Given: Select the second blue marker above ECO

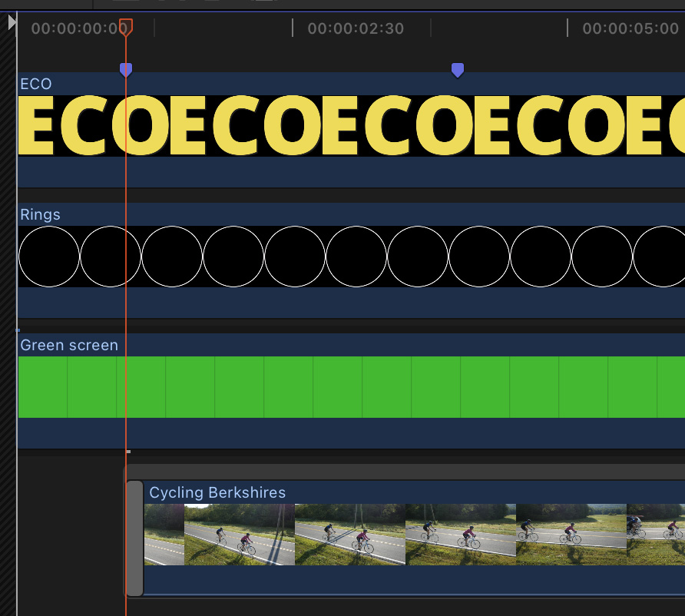Looking at the screenshot, I should tap(458, 71).
